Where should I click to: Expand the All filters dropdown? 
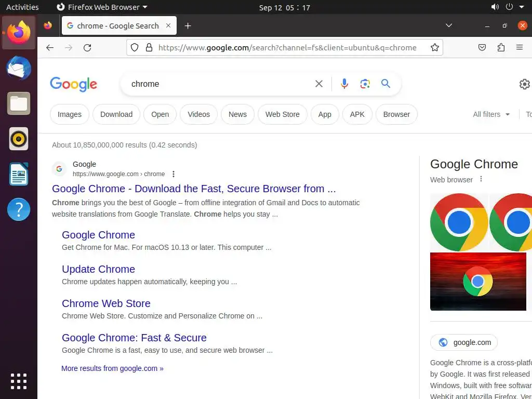coord(491,114)
